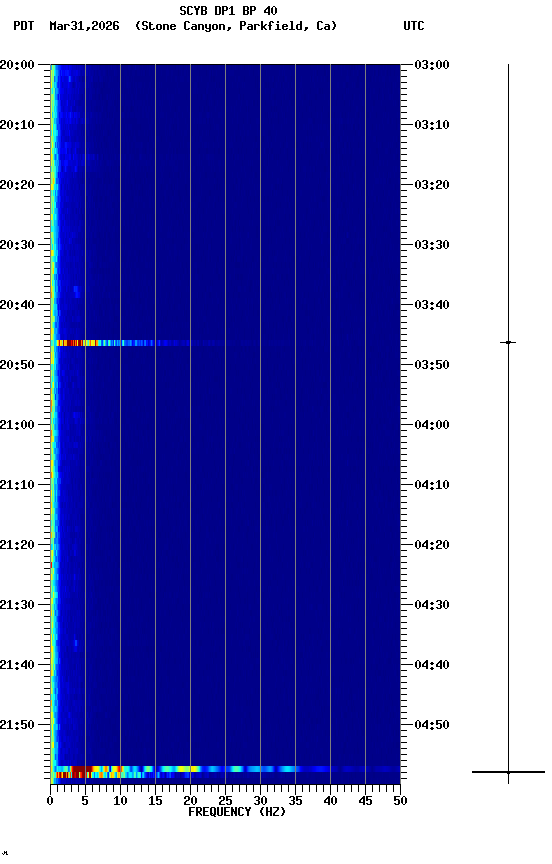Click the 25 Hz frequency tick label
Viewport: 552px width, 864px height.
(225, 801)
